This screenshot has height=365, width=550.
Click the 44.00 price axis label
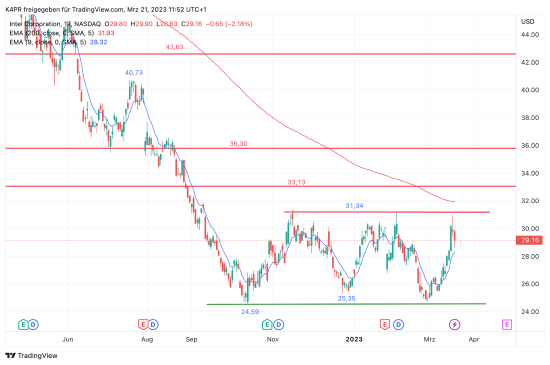coord(530,35)
